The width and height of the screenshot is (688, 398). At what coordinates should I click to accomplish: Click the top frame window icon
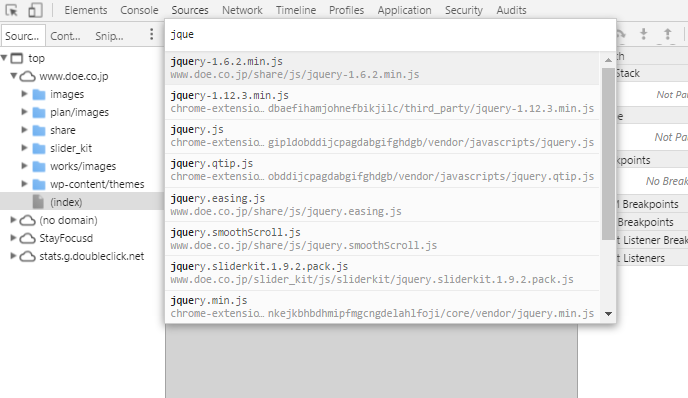point(17,58)
